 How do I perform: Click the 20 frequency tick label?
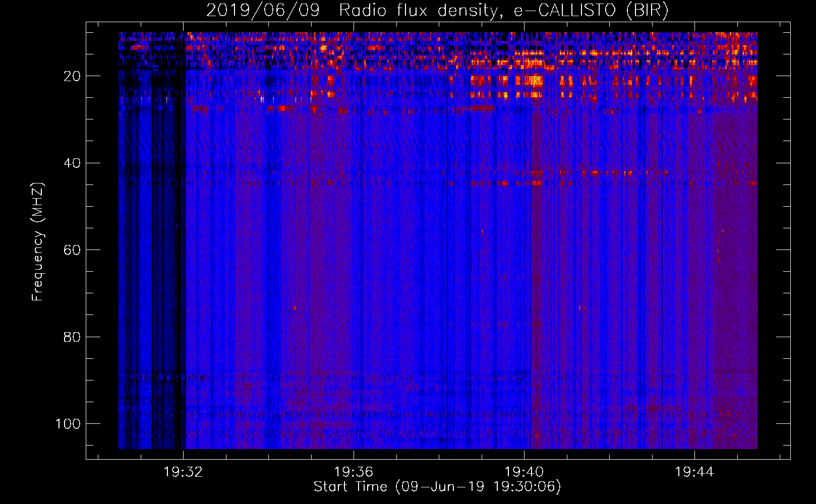coord(72,76)
